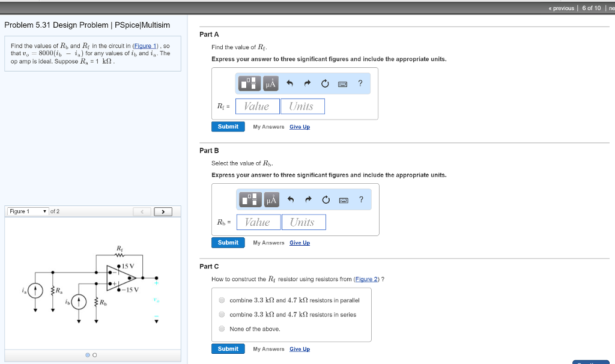This screenshot has width=615, height=364.
Task: Click the μÅ units icon in Part B
Action: coord(269,199)
